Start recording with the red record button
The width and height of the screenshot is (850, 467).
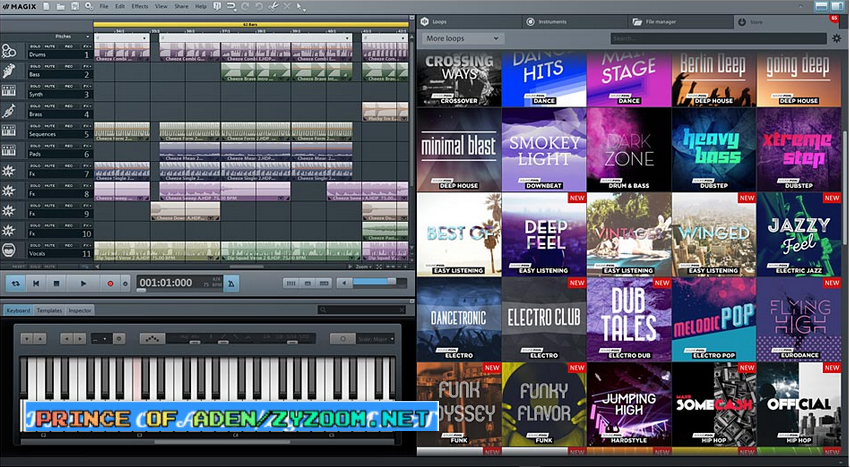[110, 283]
